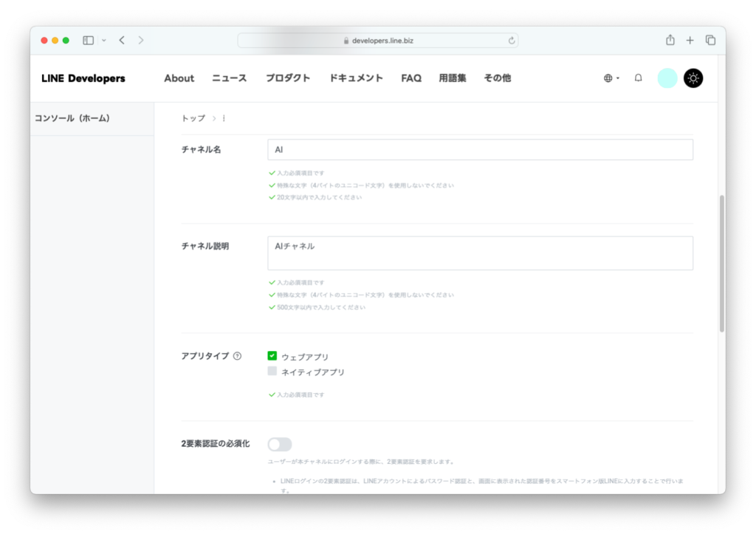
Task: Open the プロダクト menu
Action: [x=288, y=78]
